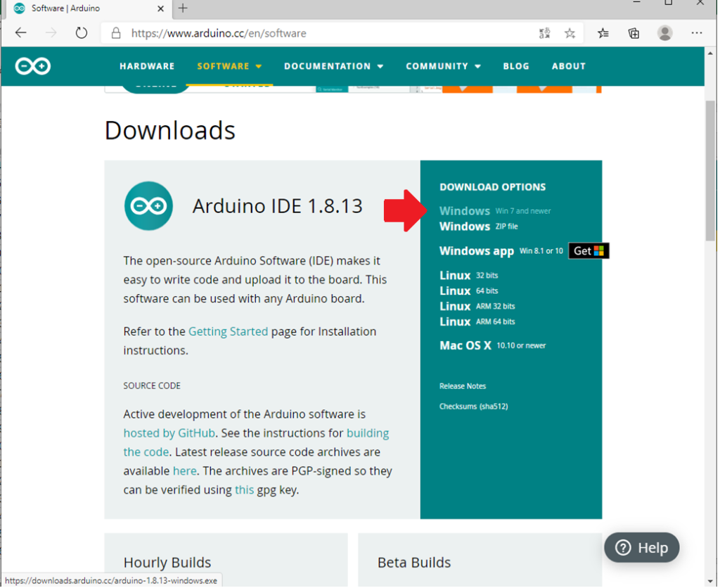Download Linux ARM 32 bits version
720x588 pixels.
pos(477,307)
